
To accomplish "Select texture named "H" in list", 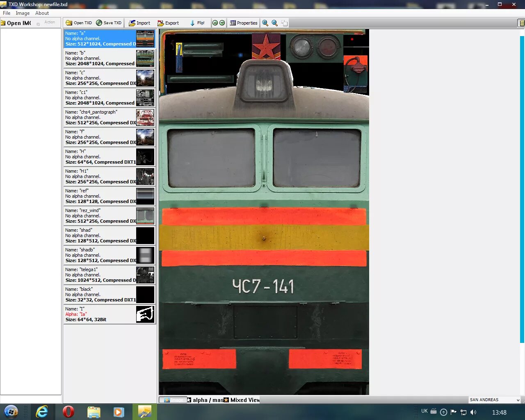I will (110, 157).
